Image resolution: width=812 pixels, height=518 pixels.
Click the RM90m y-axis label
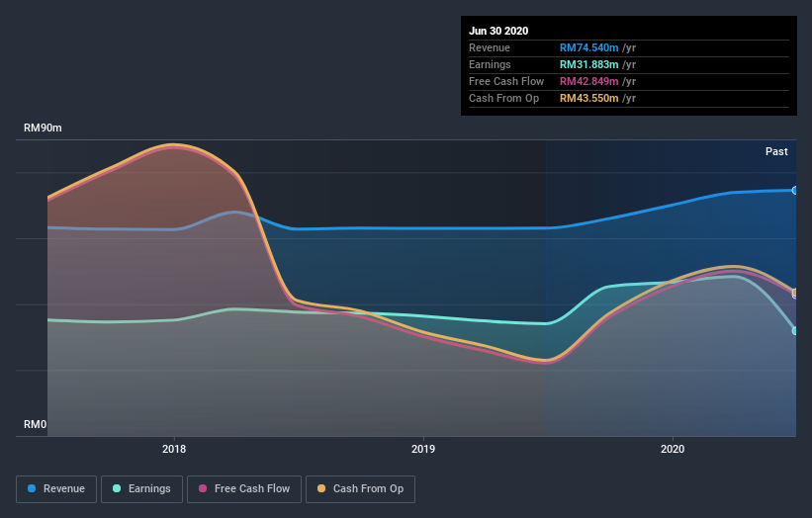tap(43, 128)
